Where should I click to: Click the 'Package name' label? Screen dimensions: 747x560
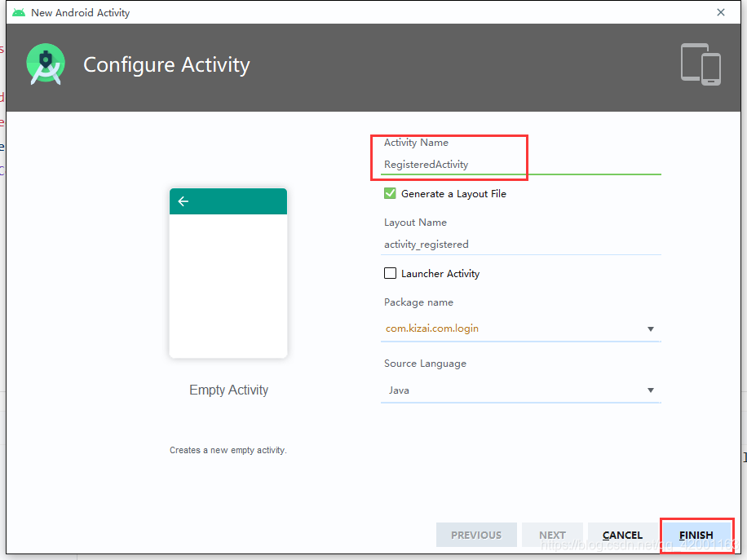click(x=418, y=302)
